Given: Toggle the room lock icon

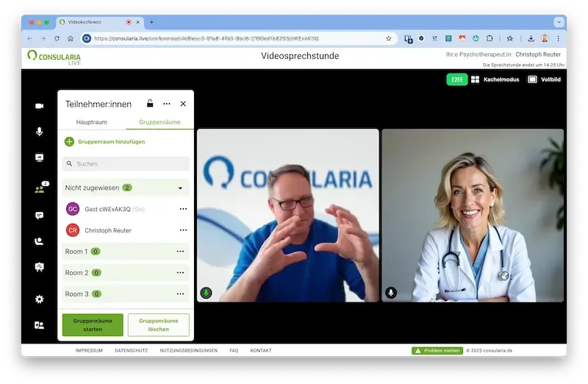Looking at the screenshot, I should [150, 104].
